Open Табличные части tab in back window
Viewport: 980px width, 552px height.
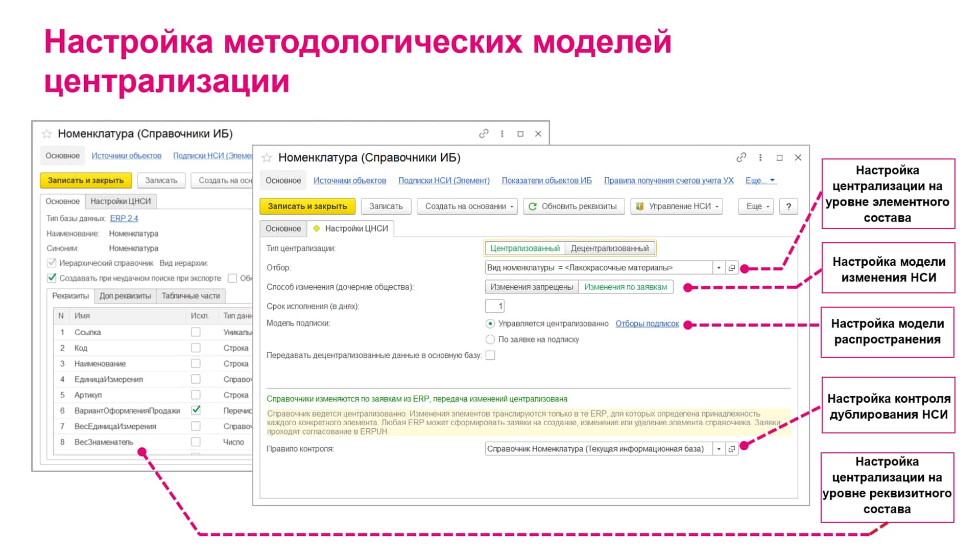tap(190, 296)
